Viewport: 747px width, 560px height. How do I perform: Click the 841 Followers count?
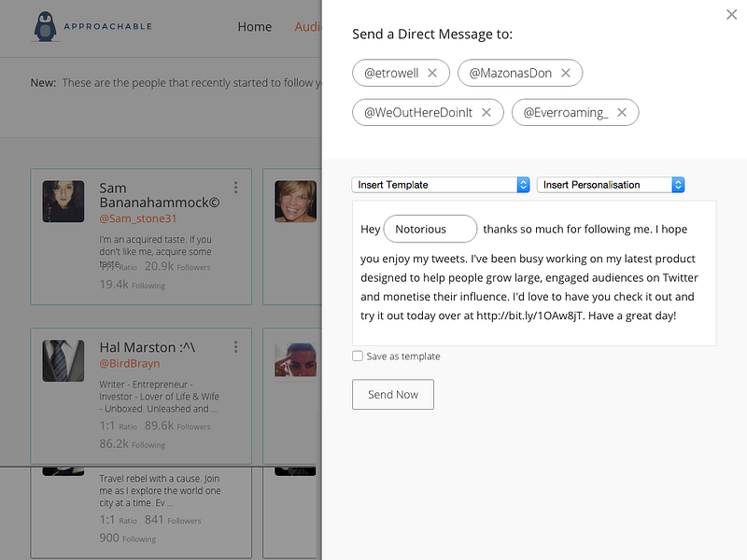tap(173, 520)
